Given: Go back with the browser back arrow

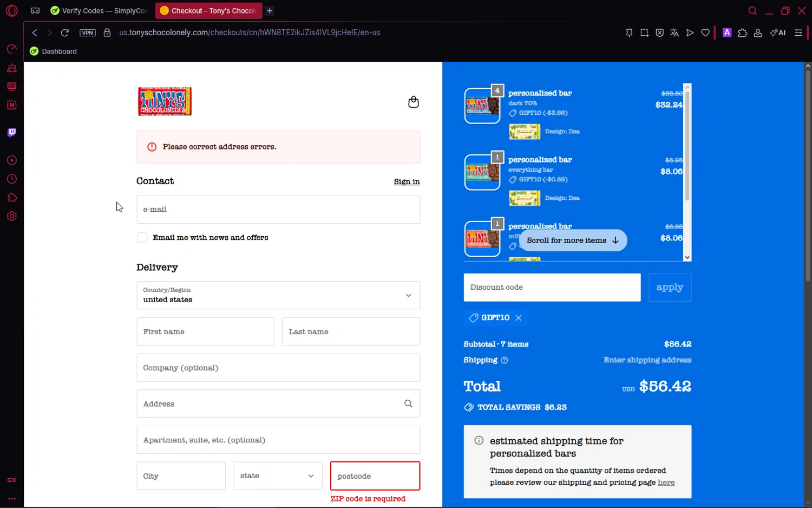Looking at the screenshot, I should tap(35, 32).
